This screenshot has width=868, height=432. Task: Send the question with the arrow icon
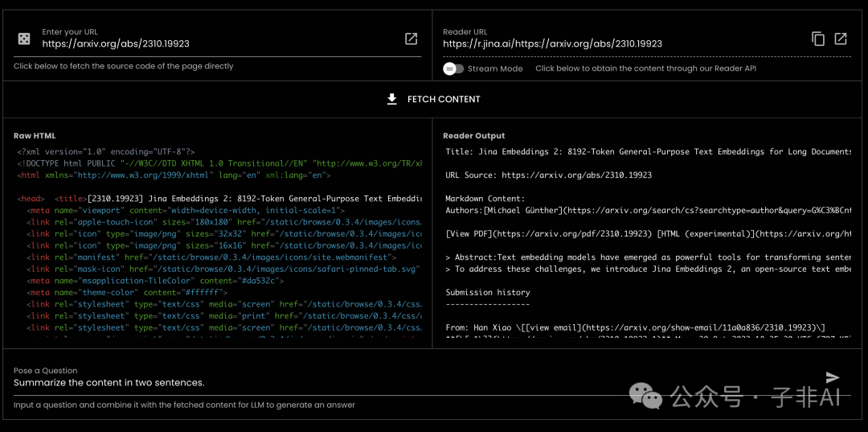(833, 377)
